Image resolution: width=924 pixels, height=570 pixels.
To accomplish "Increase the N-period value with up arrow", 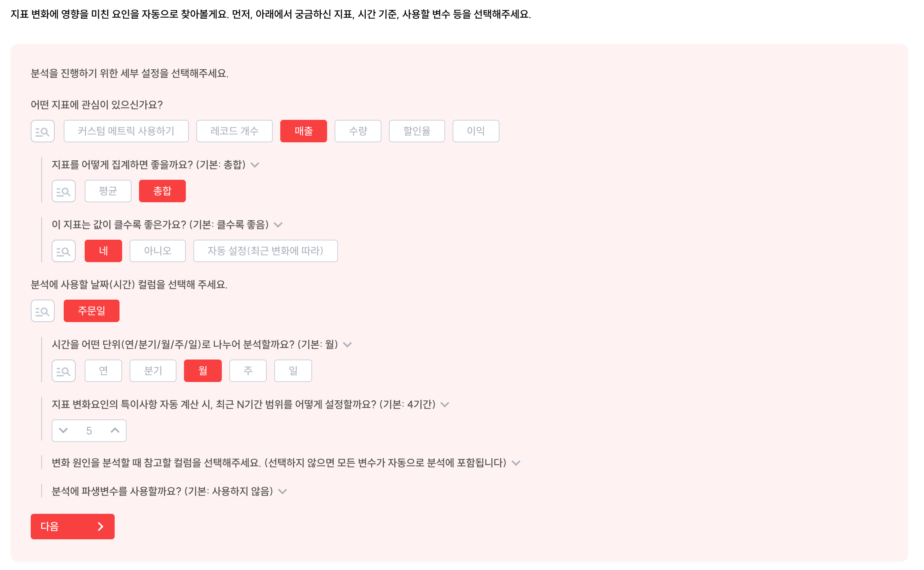I will click(115, 431).
